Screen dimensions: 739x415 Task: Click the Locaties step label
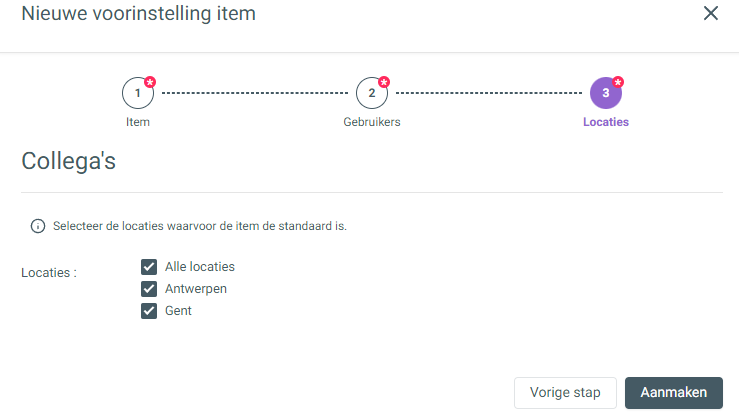point(606,122)
